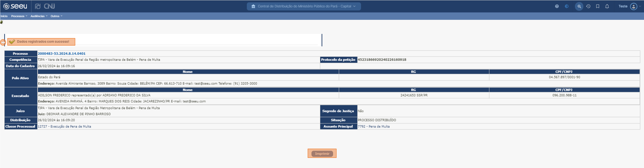Image resolution: width=644 pixels, height=168 pixels.
Task: Click the orange arrow circle icon
Action: [x=3, y=43]
